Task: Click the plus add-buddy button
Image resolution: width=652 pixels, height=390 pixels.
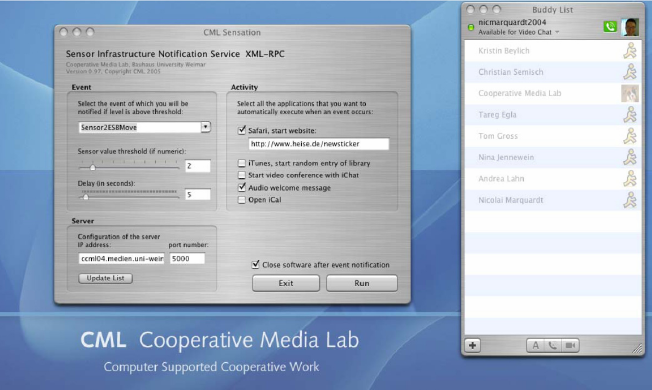Action: (473, 345)
